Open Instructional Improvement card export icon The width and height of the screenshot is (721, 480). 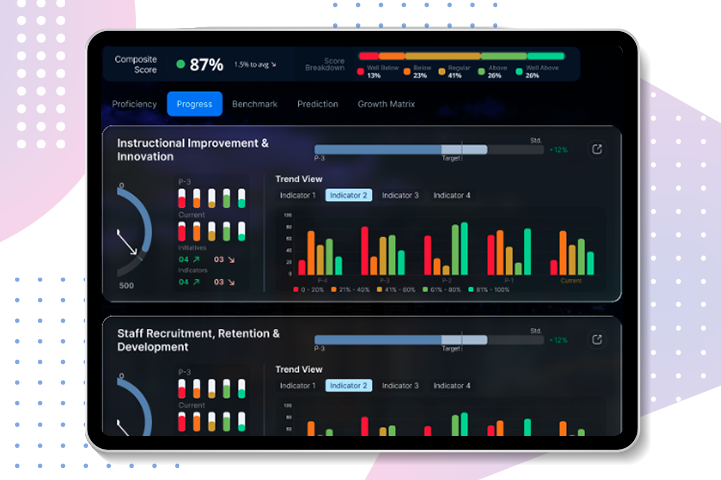click(597, 150)
